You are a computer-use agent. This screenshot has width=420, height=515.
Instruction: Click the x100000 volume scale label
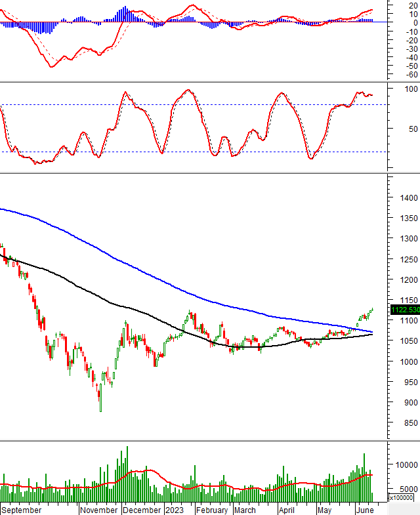(401, 498)
